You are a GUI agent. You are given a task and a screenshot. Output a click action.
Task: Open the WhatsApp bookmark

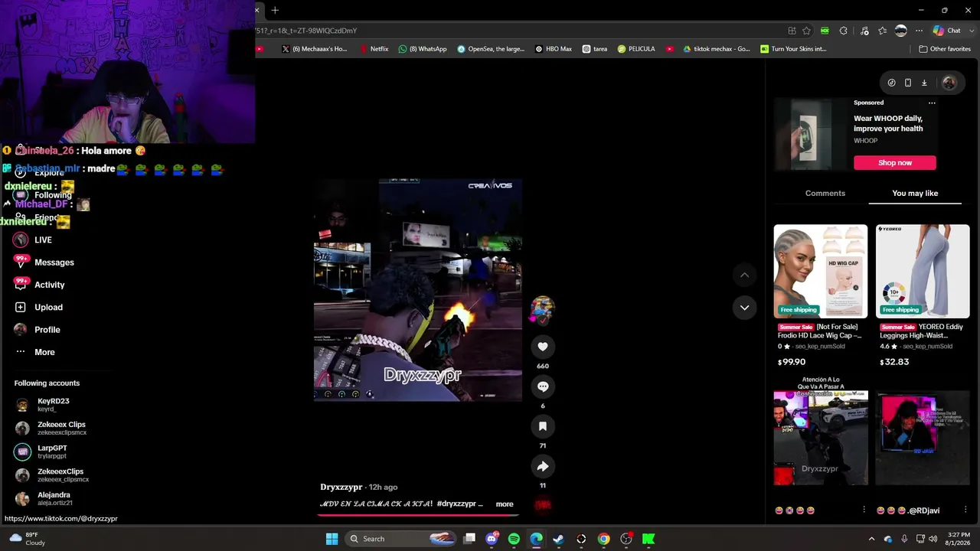point(423,49)
